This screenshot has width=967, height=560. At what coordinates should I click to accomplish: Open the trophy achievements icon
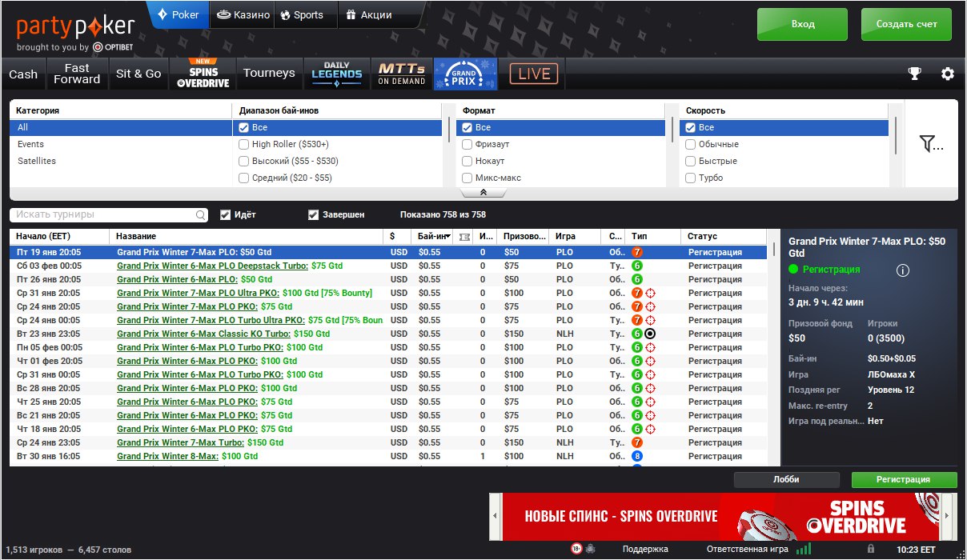pyautogui.click(x=914, y=74)
